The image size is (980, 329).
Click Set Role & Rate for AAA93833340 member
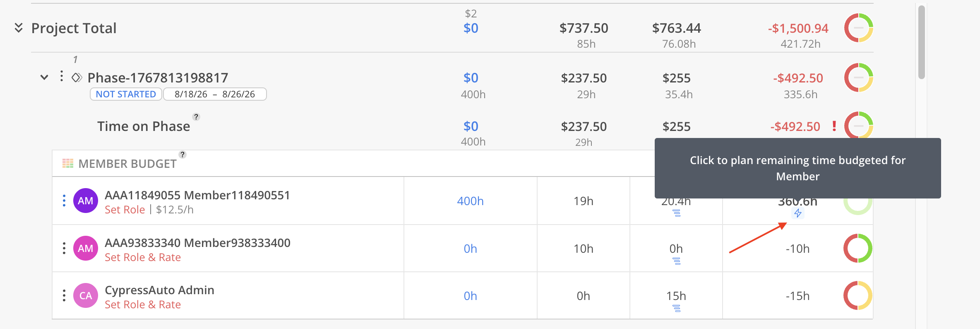[x=143, y=257]
